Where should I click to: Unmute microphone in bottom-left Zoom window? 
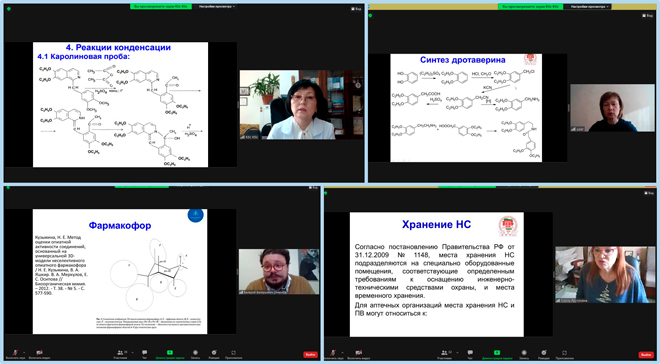tap(15, 353)
